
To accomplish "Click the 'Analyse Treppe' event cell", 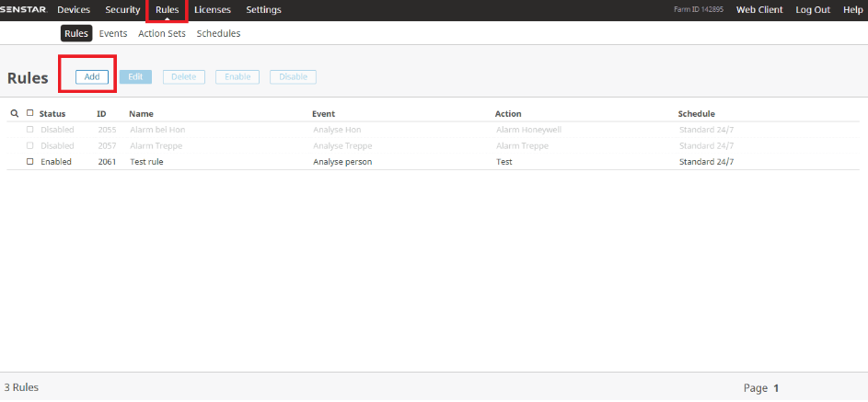I will [342, 146].
